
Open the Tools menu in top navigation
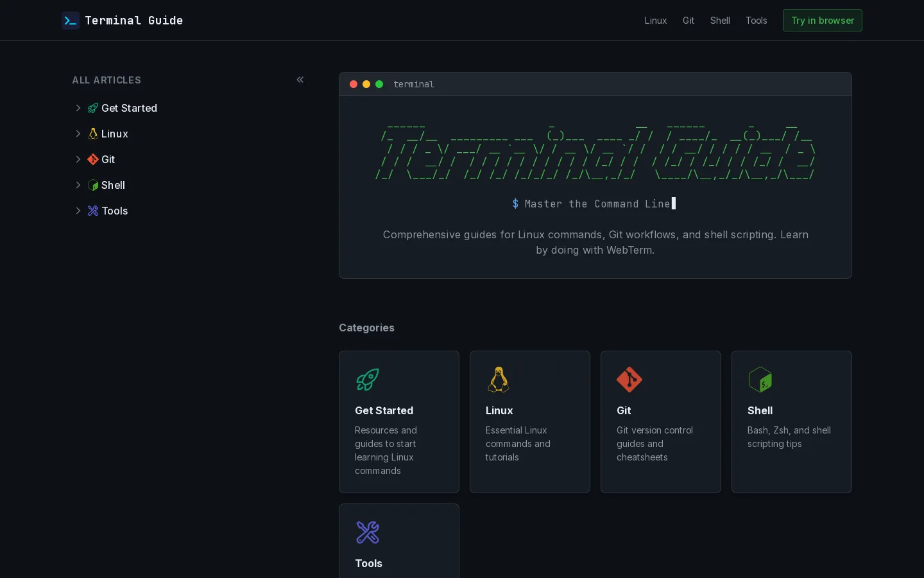(x=757, y=21)
